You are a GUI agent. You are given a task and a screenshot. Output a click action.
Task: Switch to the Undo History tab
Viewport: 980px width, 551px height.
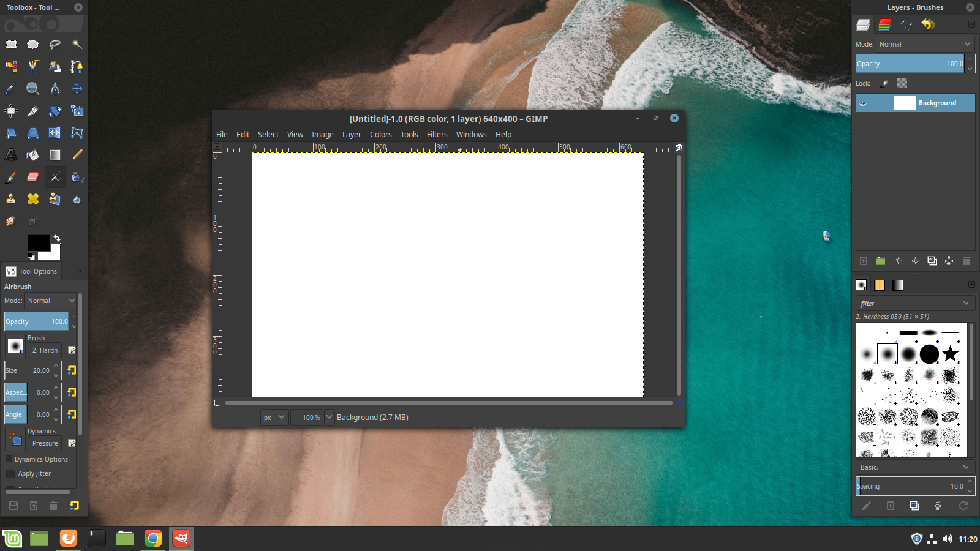(x=928, y=24)
